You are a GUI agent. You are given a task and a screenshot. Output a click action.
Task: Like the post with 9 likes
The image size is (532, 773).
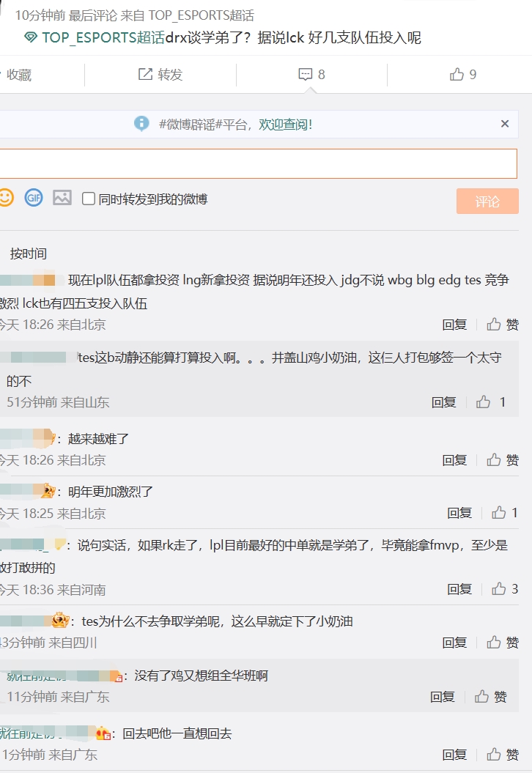pyautogui.click(x=463, y=75)
